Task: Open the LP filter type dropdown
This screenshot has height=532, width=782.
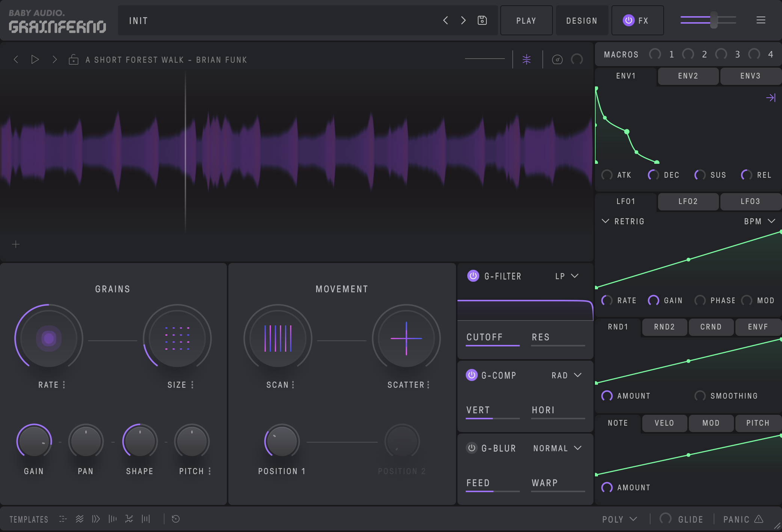Action: pos(567,276)
